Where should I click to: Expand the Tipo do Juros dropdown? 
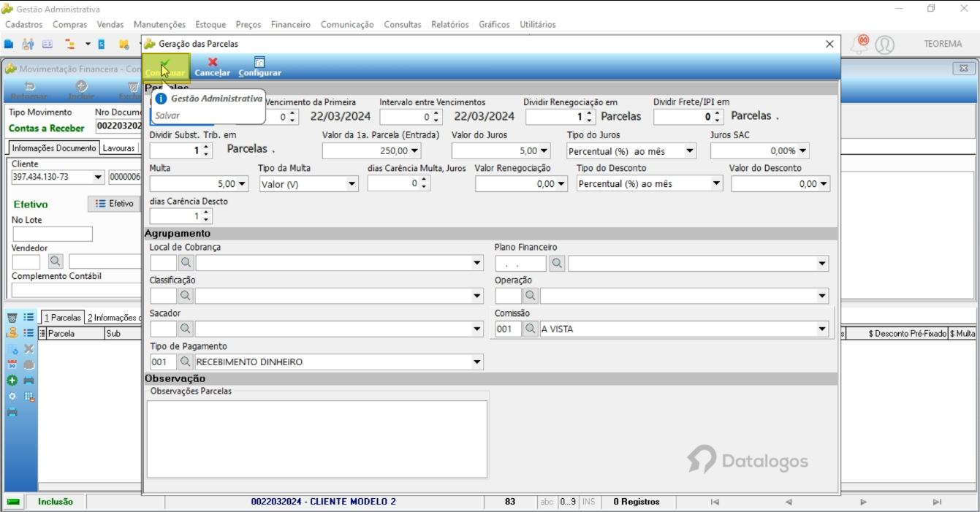click(690, 151)
